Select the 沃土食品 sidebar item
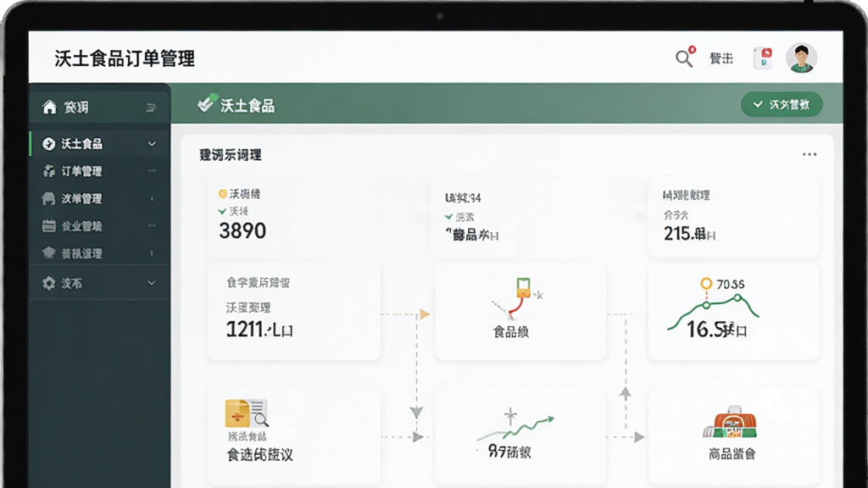The width and height of the screenshot is (868, 488). [x=100, y=144]
